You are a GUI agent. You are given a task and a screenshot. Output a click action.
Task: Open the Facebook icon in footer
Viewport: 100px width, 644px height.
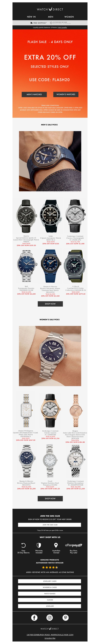(x=34, y=618)
